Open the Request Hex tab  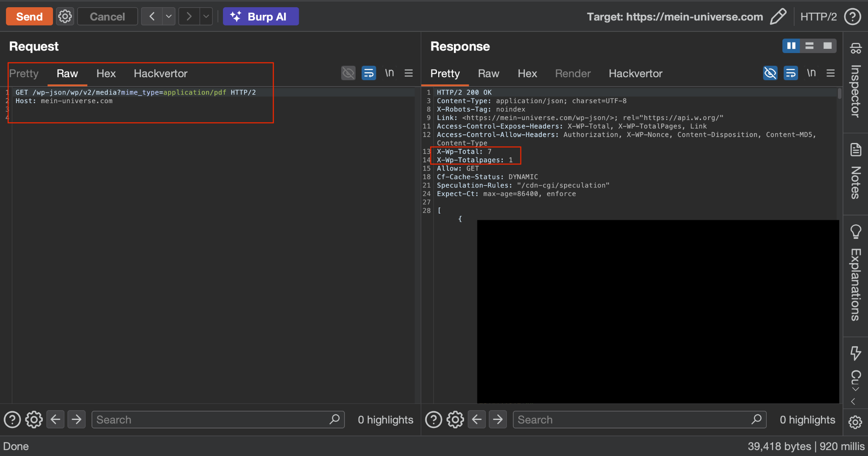tap(106, 73)
